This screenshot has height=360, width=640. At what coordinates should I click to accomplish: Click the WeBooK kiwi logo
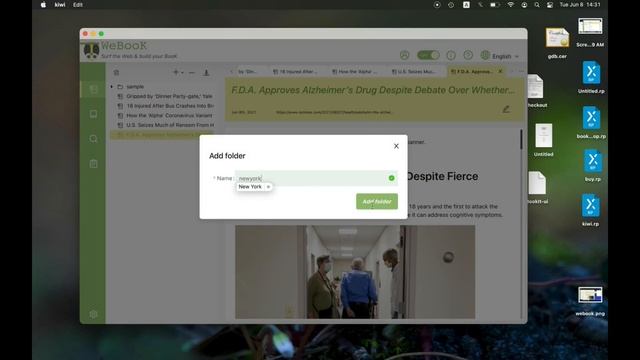point(91,51)
